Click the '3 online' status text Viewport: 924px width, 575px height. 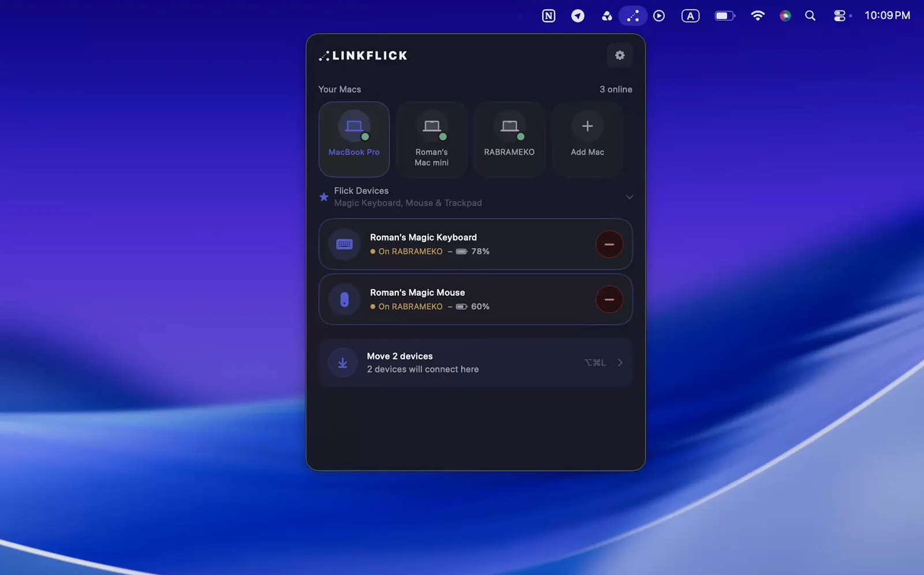tap(616, 89)
